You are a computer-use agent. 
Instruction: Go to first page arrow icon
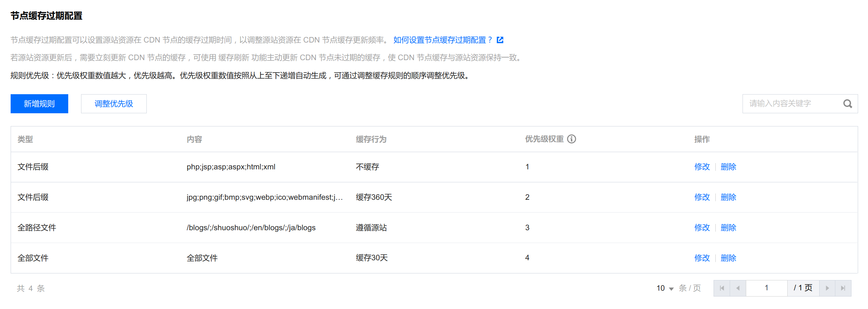pyautogui.click(x=722, y=288)
